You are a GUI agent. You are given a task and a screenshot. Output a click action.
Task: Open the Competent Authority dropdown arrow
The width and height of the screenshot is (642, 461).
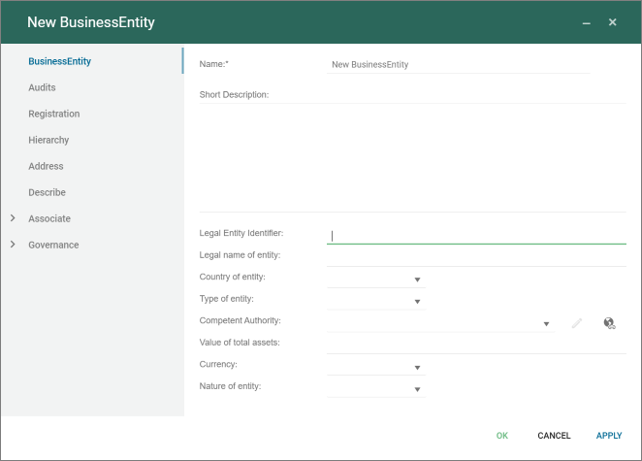(546, 324)
